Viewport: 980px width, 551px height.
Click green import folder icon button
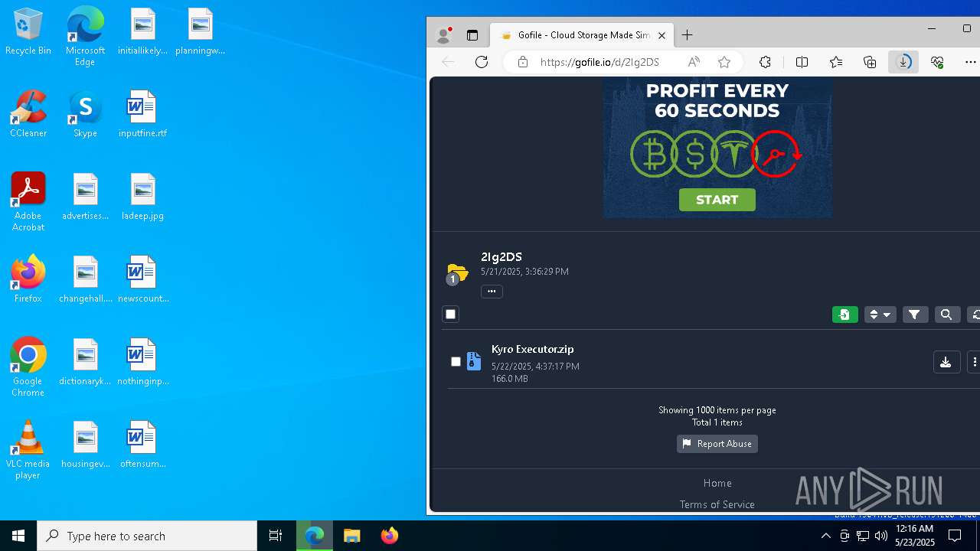(845, 315)
